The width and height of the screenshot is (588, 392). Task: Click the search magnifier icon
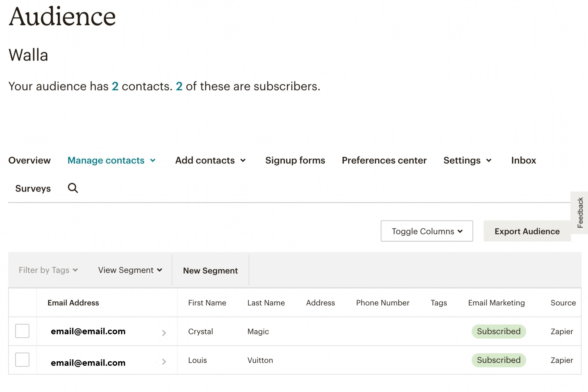(x=73, y=188)
